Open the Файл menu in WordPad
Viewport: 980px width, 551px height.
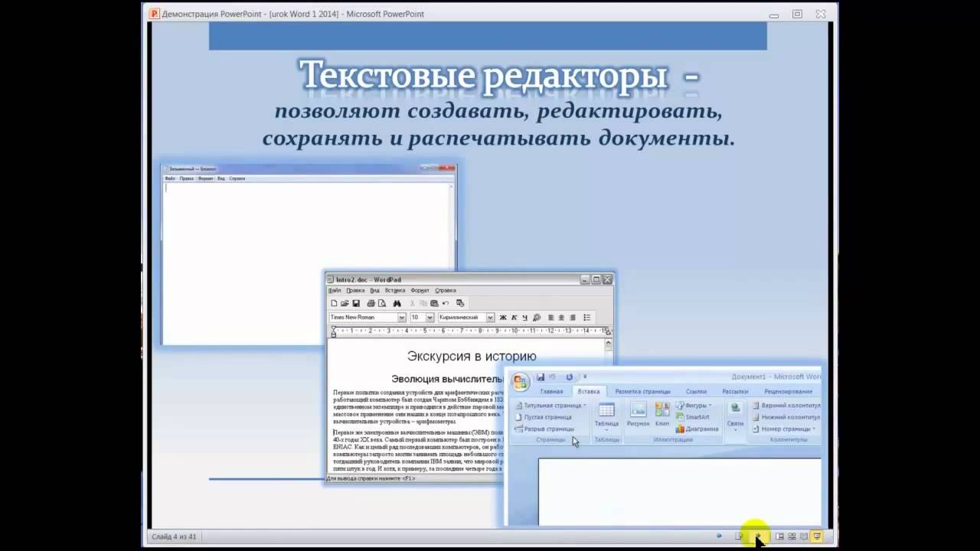(x=335, y=291)
